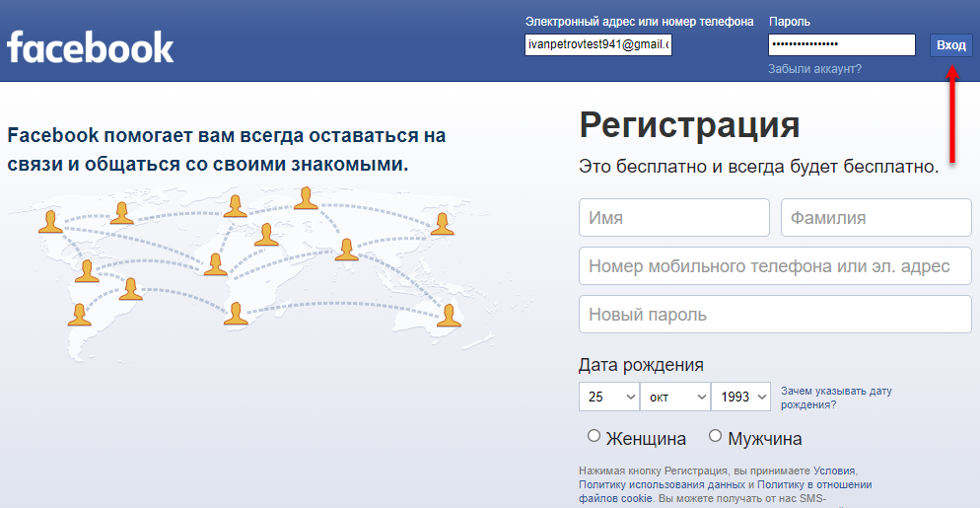
Task: Click the Имя first name field
Action: [673, 218]
